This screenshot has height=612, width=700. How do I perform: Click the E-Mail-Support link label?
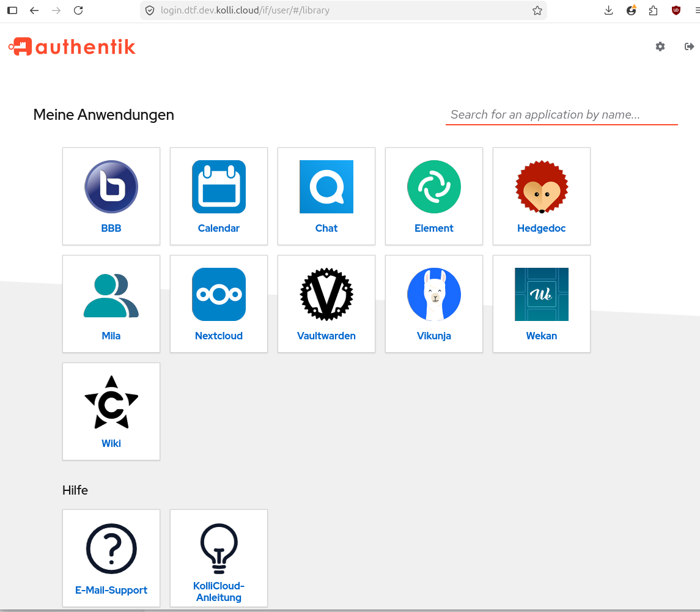point(111,590)
